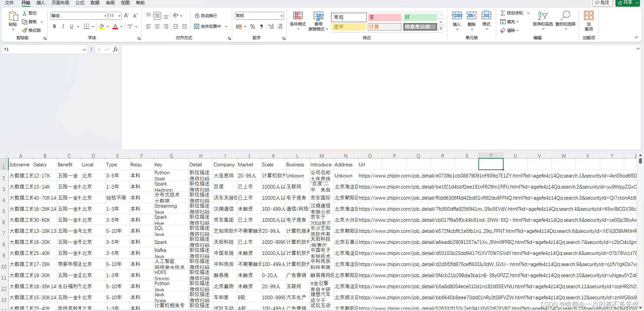The width and height of the screenshot is (644, 311).
Task: Apply percent style number format
Action: click(x=253, y=27)
